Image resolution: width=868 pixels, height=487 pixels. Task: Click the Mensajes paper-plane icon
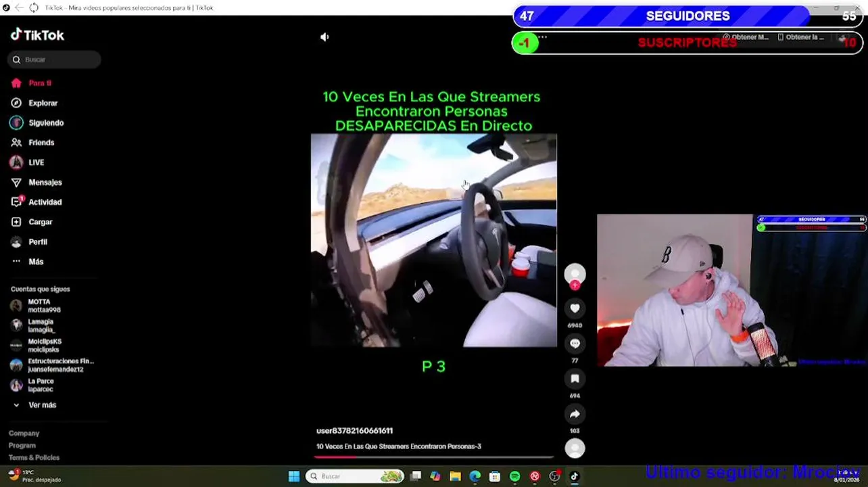coord(16,182)
